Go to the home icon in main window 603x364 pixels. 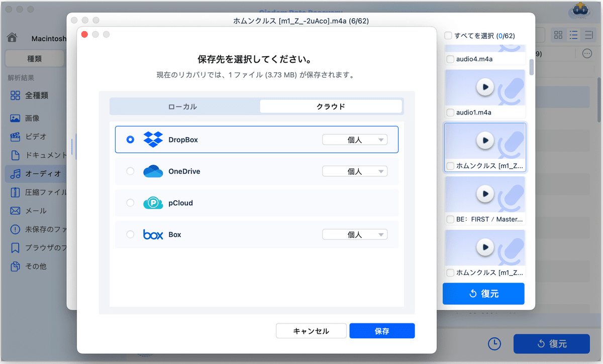click(x=13, y=38)
